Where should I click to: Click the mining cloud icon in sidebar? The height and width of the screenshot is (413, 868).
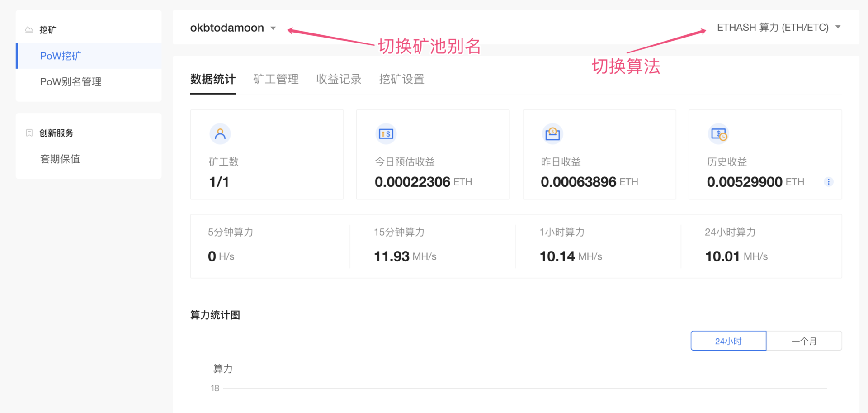pos(29,30)
